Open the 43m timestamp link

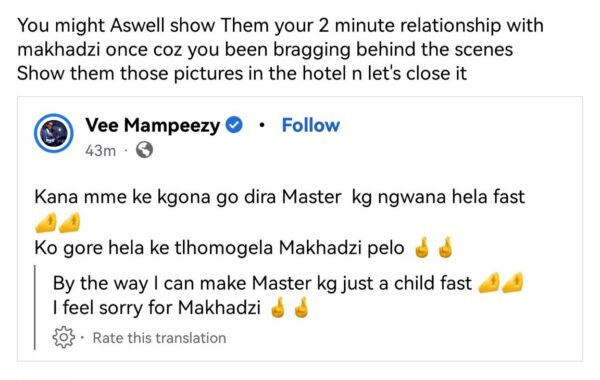click(100, 150)
